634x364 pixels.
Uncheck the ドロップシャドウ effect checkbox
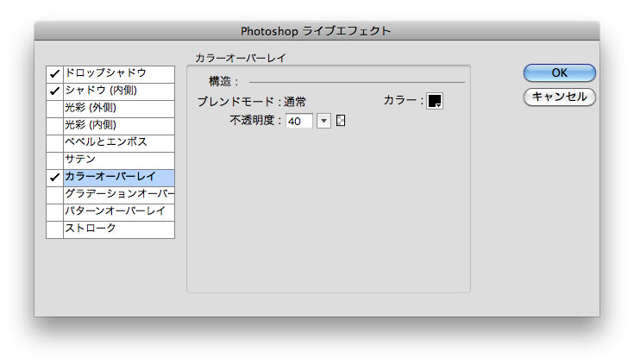pos(54,74)
